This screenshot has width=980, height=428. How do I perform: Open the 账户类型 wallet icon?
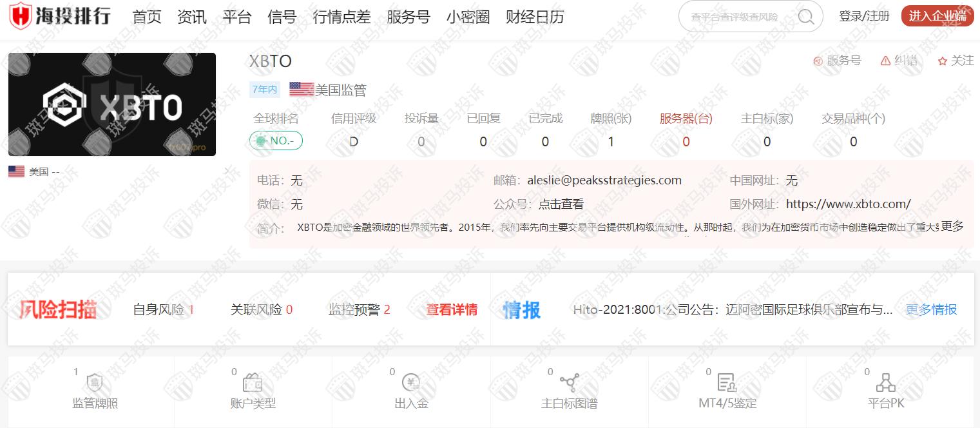coord(253,383)
